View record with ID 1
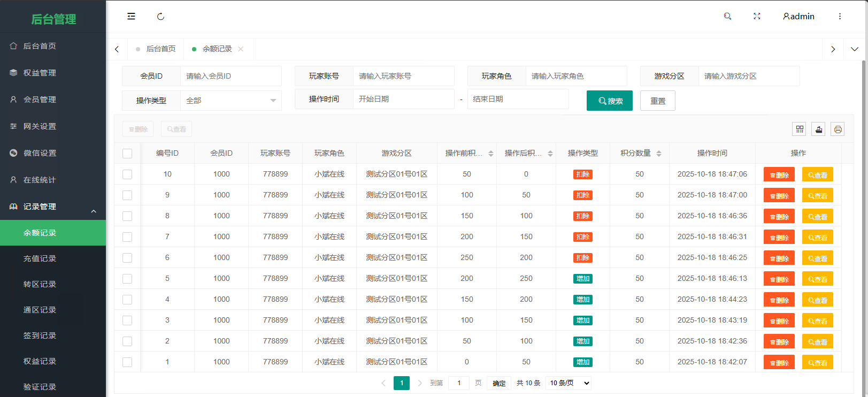 (x=818, y=363)
